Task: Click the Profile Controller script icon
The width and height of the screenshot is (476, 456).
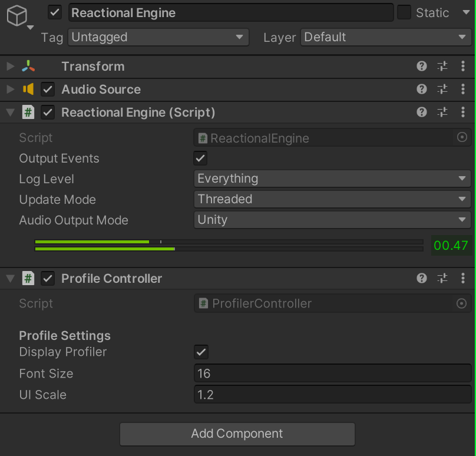Action: point(28,279)
